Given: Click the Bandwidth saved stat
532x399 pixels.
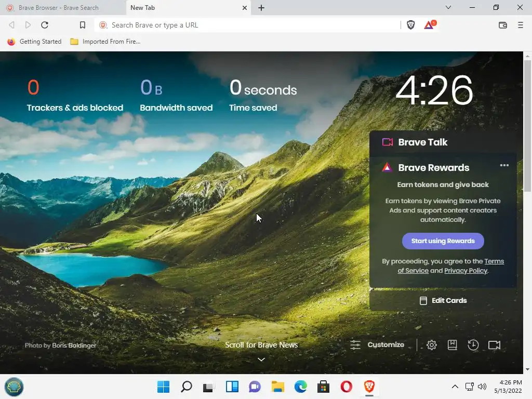Looking at the screenshot, I should click(176, 95).
